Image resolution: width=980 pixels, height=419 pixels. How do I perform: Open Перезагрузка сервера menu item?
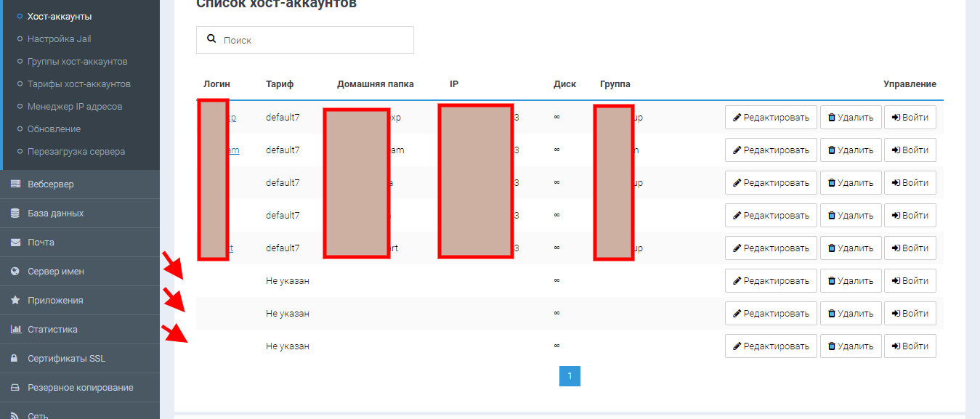coord(76,152)
